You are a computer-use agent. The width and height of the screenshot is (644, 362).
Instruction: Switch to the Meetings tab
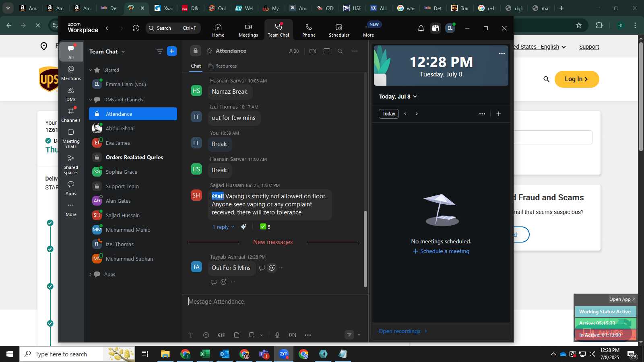click(x=248, y=30)
